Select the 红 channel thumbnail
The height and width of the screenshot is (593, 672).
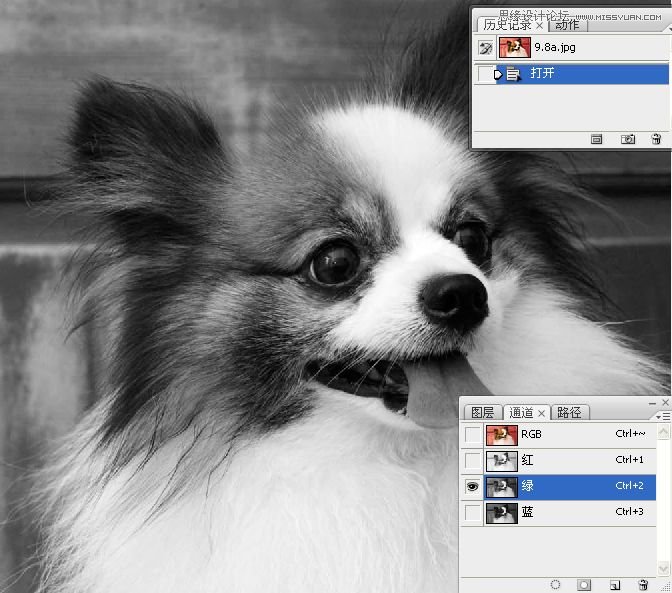(501, 461)
